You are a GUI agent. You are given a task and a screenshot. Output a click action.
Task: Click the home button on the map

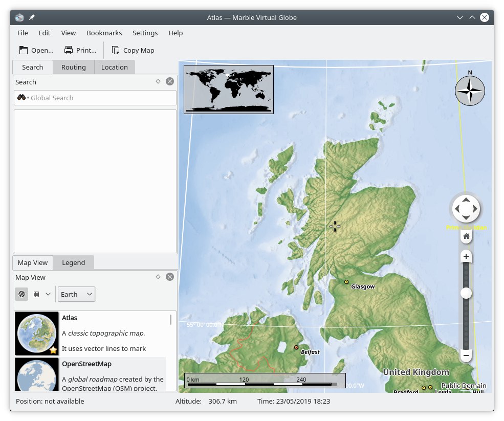pos(466,236)
